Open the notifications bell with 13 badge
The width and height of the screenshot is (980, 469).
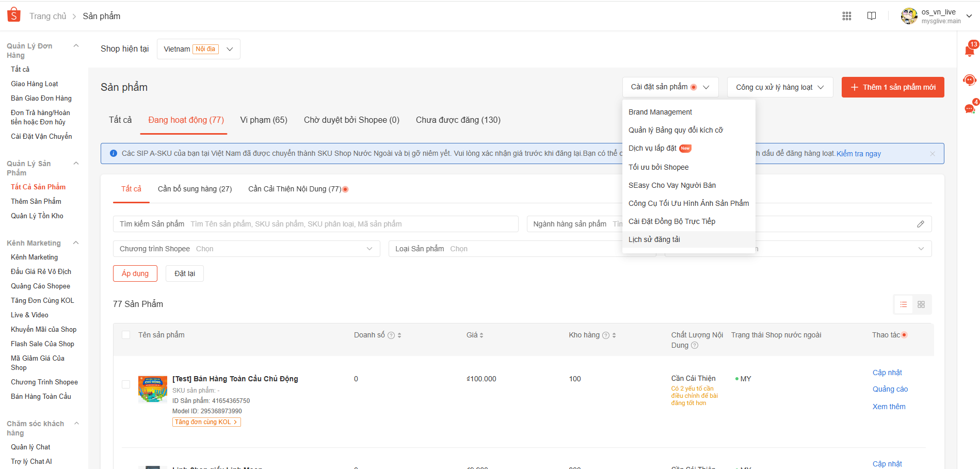969,49
